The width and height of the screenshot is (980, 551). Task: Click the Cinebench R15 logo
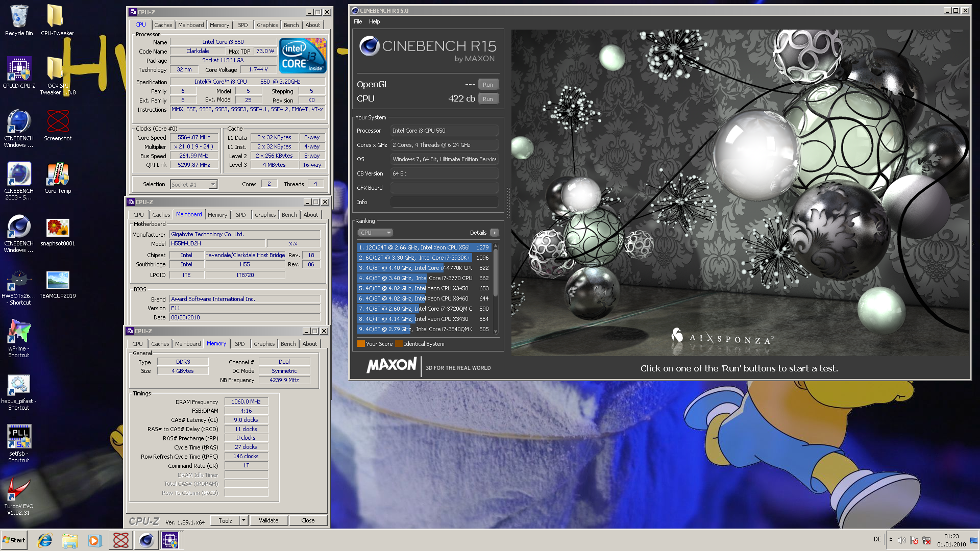tap(428, 49)
